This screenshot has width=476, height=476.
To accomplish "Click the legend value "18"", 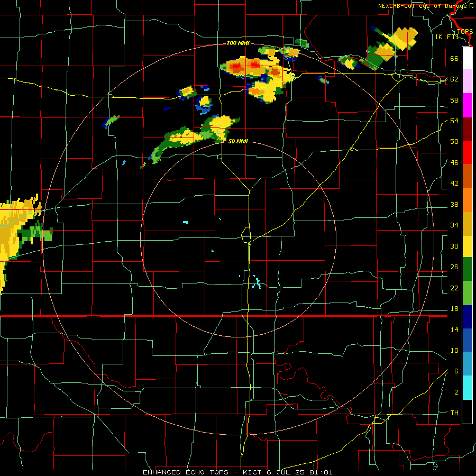I will [x=454, y=309].
